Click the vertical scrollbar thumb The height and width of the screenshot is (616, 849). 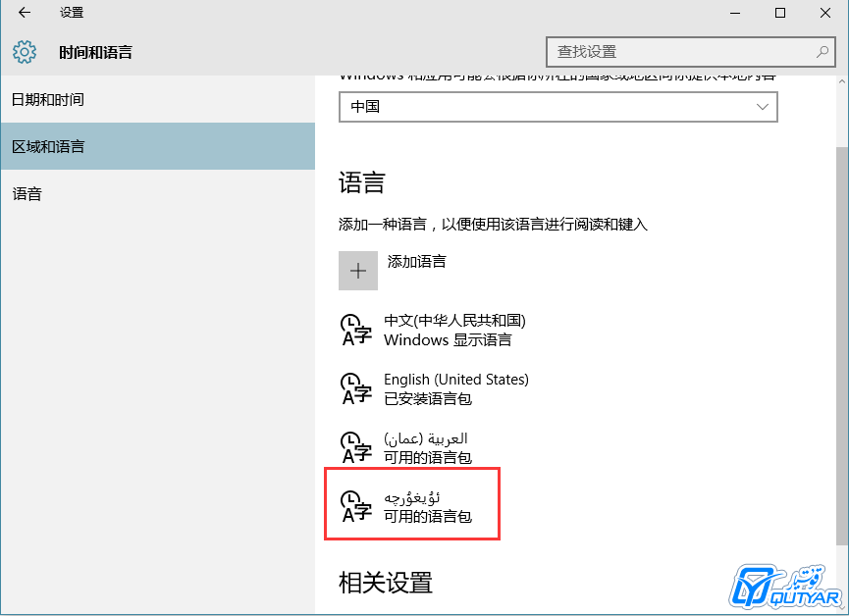[x=841, y=345]
